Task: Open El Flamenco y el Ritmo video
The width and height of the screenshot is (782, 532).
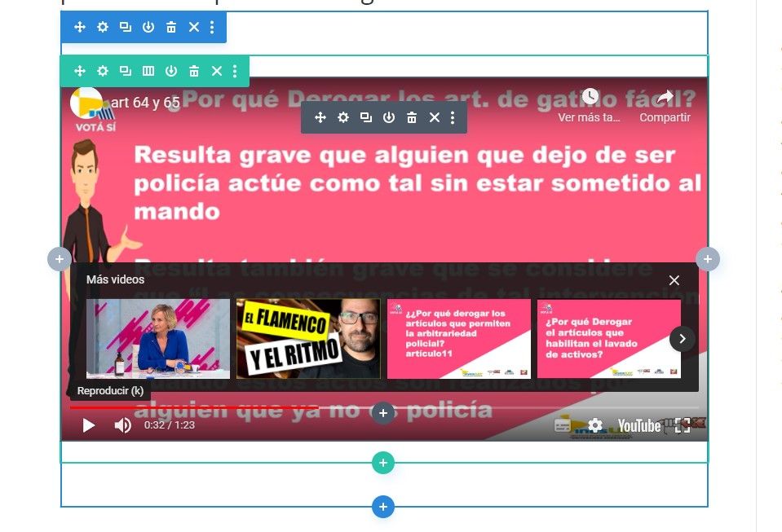Action: (308, 339)
